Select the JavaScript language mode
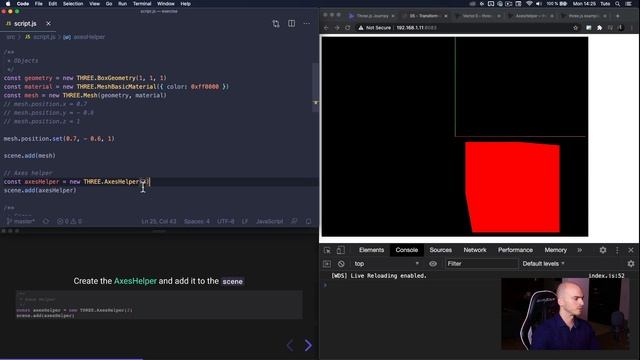The height and width of the screenshot is (360, 640). tap(269, 221)
